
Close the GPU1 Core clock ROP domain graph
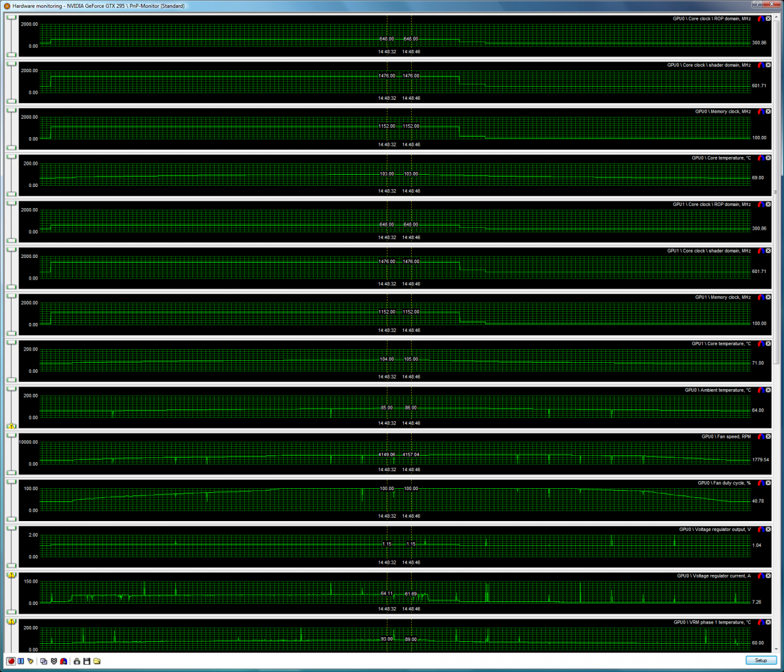[768, 204]
